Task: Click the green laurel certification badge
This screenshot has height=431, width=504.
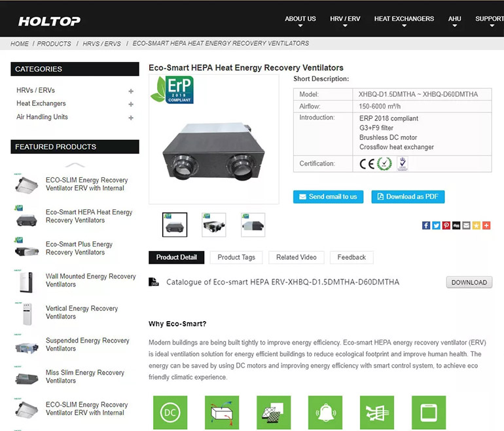Action: (384, 164)
